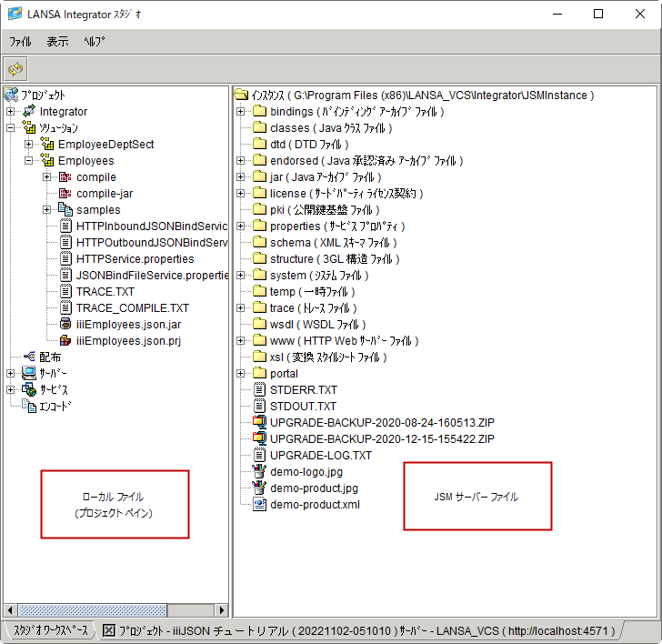The image size is (662, 644).
Task: Click the サービス node icon
Action: tap(29, 389)
